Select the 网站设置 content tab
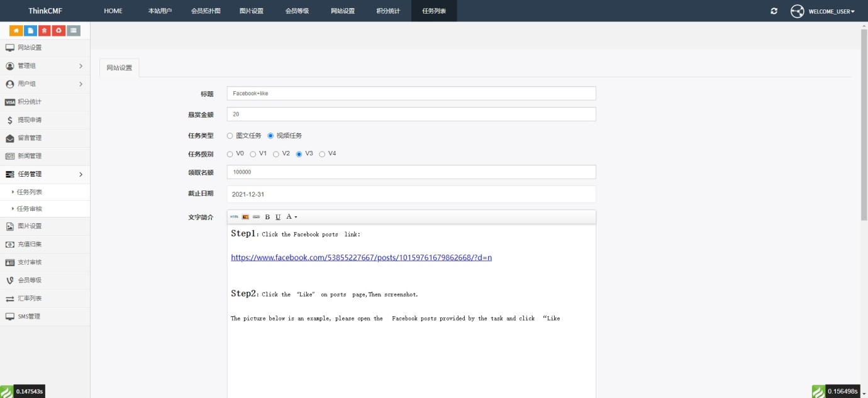868x398 pixels. tap(119, 68)
